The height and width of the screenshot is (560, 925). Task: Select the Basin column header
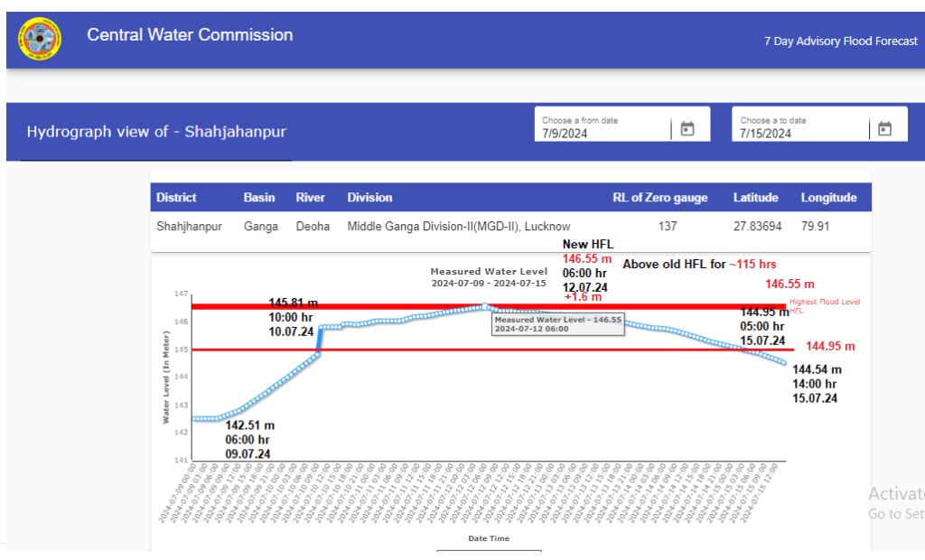tap(259, 198)
